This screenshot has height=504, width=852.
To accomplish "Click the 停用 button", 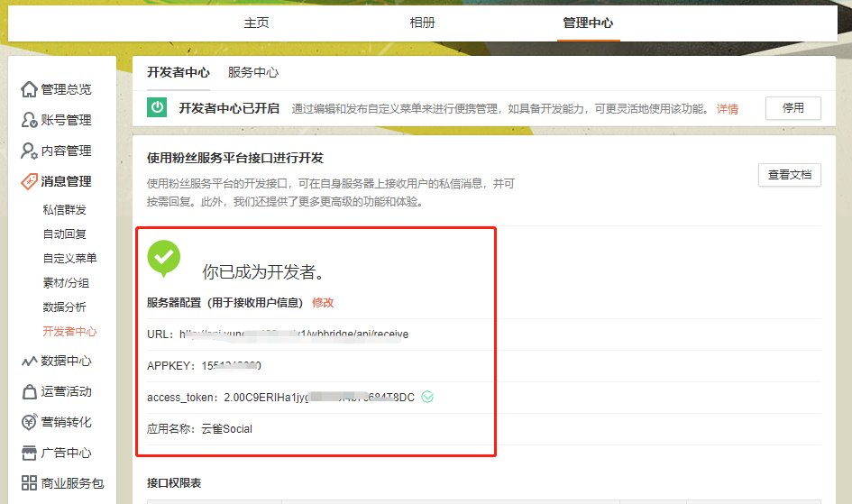I will point(793,108).
